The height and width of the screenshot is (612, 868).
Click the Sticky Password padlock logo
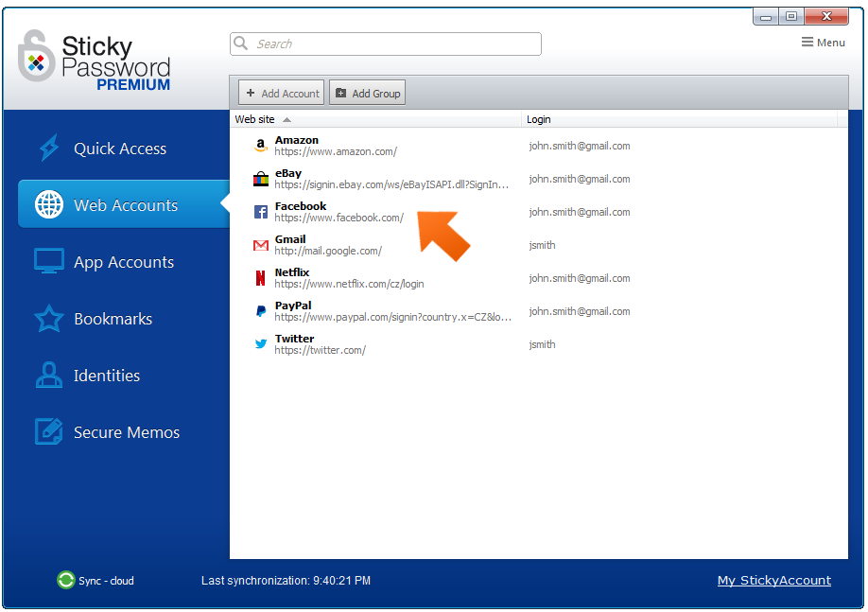pyautogui.click(x=37, y=57)
